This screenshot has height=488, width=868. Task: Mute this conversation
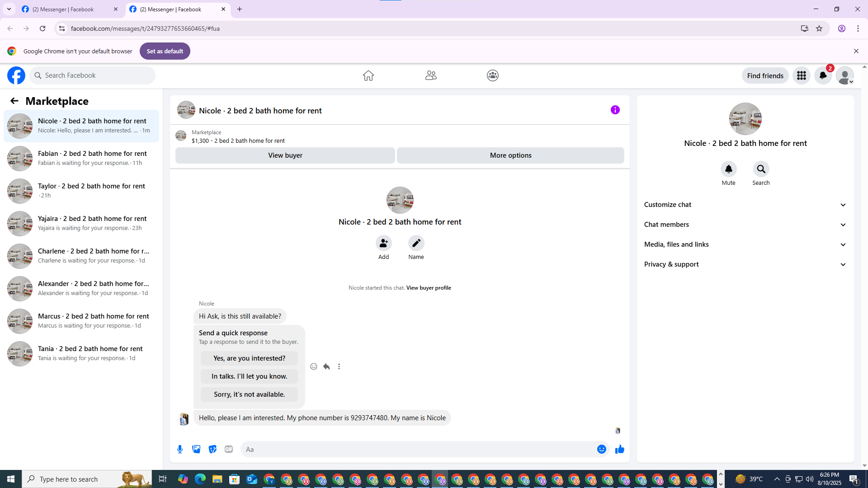click(x=728, y=169)
